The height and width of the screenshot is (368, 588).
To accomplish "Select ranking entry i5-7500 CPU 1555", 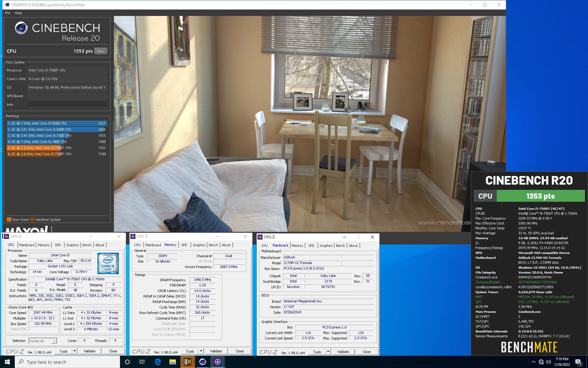I will point(57,136).
